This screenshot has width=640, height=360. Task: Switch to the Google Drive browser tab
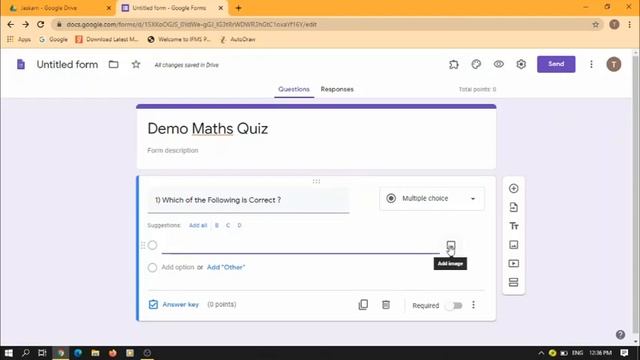(x=59, y=8)
